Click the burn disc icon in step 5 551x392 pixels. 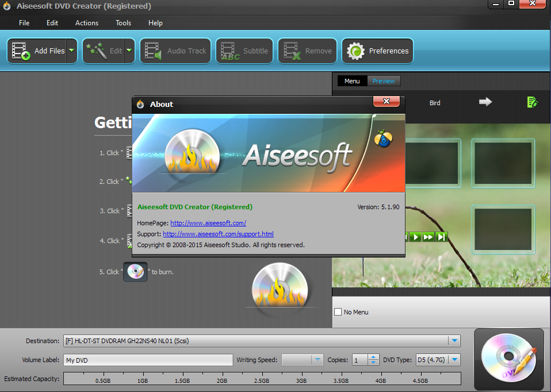135,272
